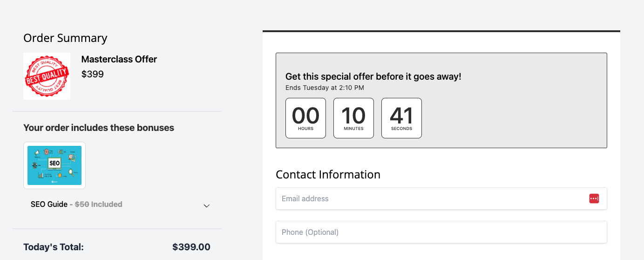Click the special offer countdown headline

pyautogui.click(x=373, y=76)
